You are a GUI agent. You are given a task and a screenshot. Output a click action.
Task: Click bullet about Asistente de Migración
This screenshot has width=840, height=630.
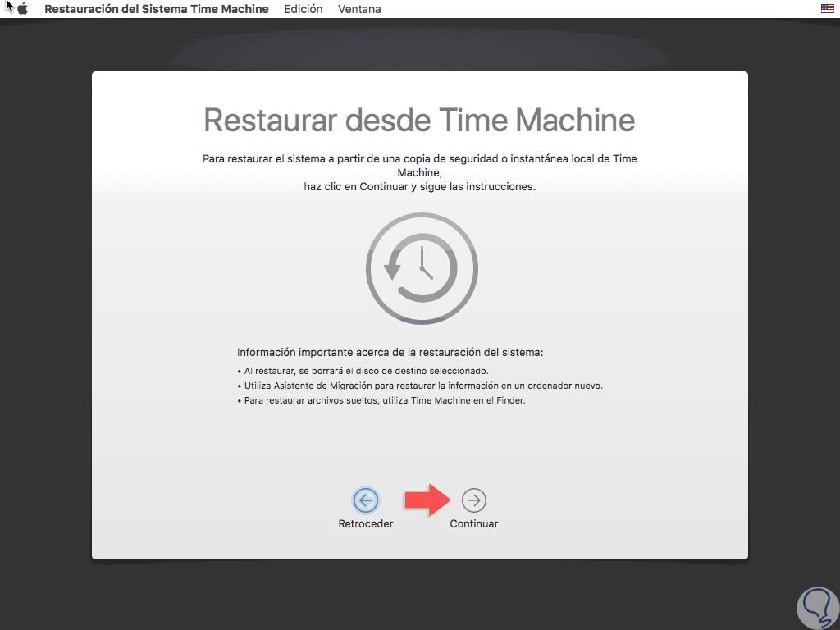tap(420, 386)
